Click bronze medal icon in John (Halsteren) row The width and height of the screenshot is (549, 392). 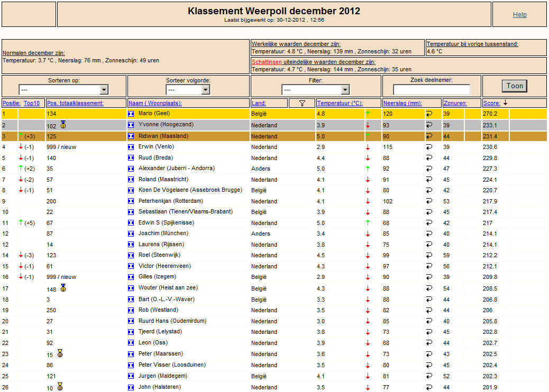60,386
